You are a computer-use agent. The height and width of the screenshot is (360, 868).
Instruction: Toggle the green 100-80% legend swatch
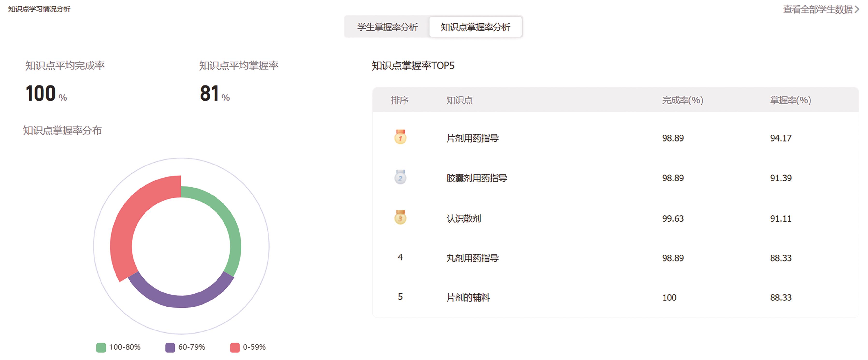101,347
